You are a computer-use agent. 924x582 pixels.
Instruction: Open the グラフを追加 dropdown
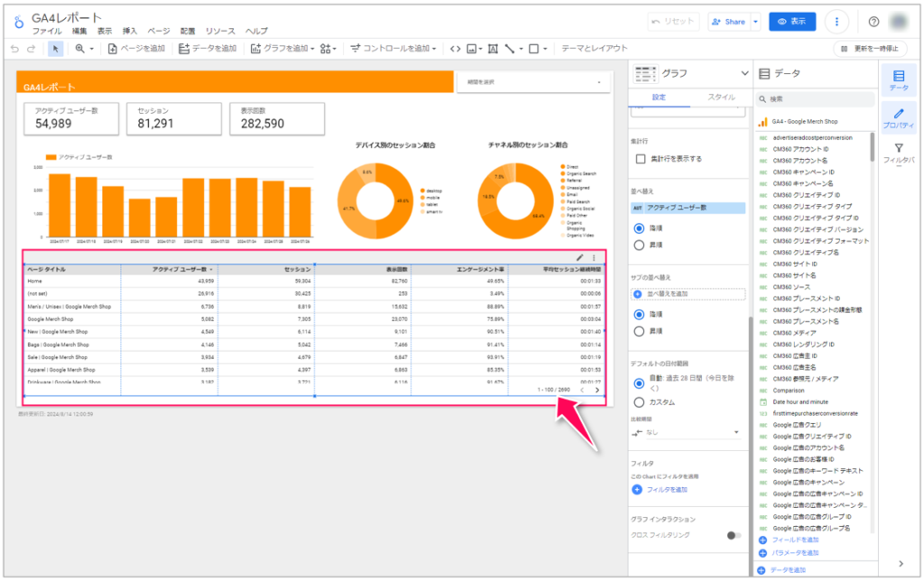(282, 49)
